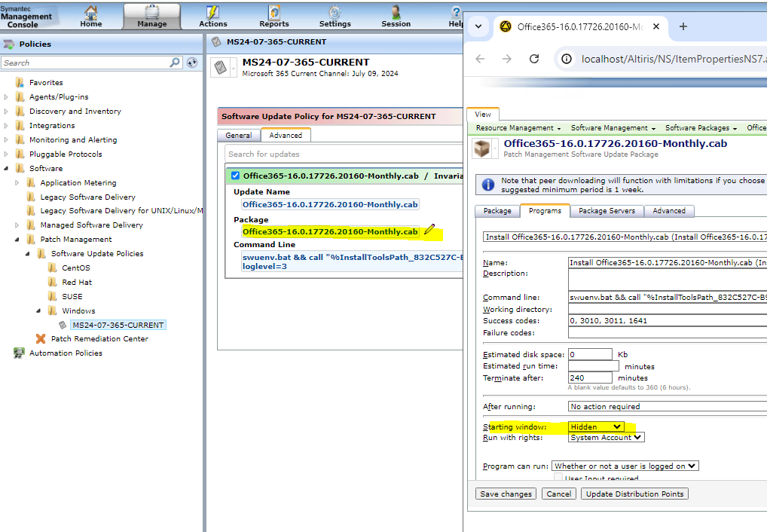
Task: Select the Software Update Policies folder
Action: [97, 253]
